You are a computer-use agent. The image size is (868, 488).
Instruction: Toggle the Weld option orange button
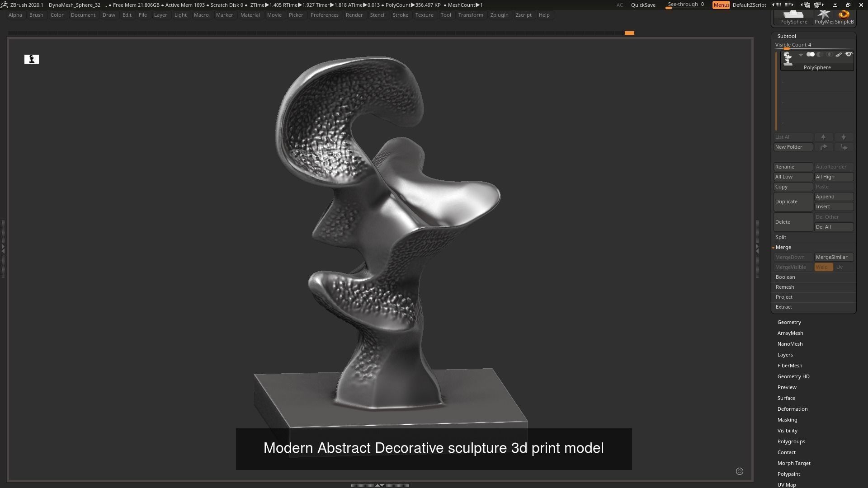[x=823, y=267]
